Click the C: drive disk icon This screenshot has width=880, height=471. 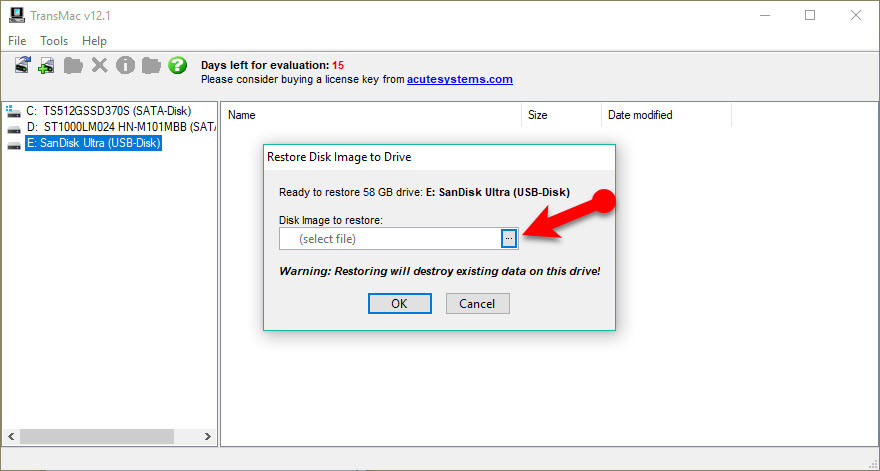[14, 112]
